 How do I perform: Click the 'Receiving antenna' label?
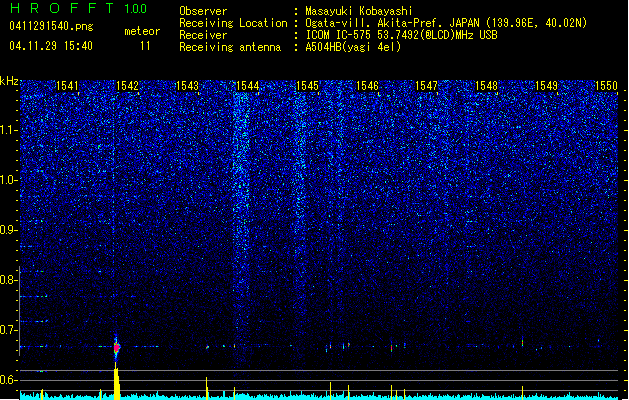[x=230, y=47]
